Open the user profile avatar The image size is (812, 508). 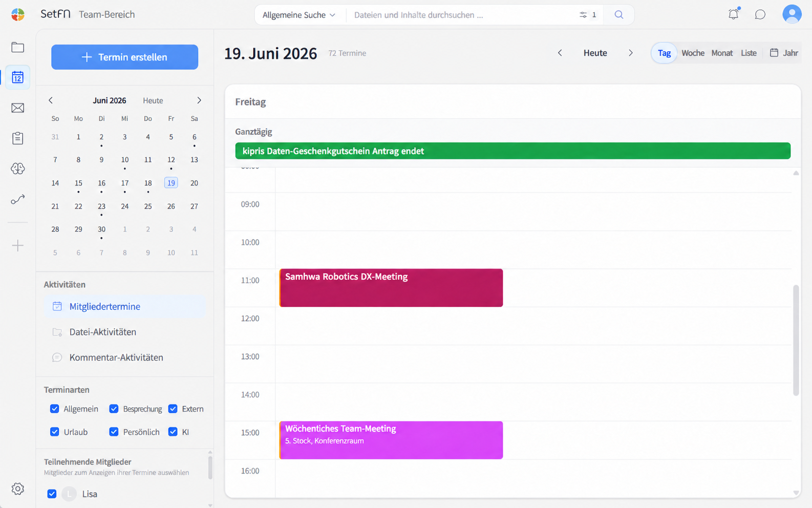pyautogui.click(x=792, y=14)
